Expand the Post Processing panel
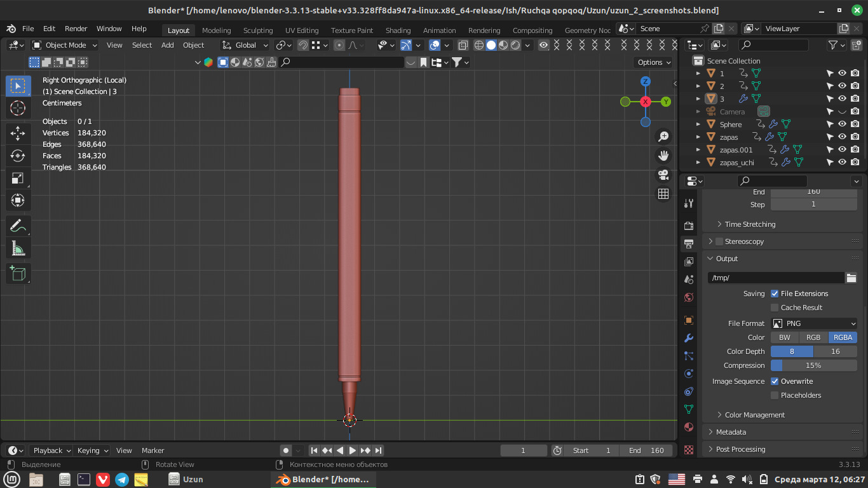868x488 pixels. click(740, 449)
